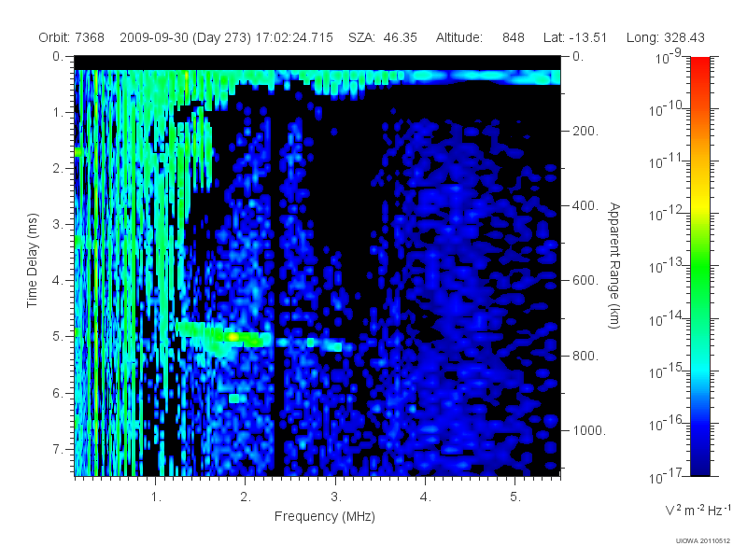This screenshot has width=747, height=560.
Task: Click the time delay tick label "5."
Action: tap(58, 337)
